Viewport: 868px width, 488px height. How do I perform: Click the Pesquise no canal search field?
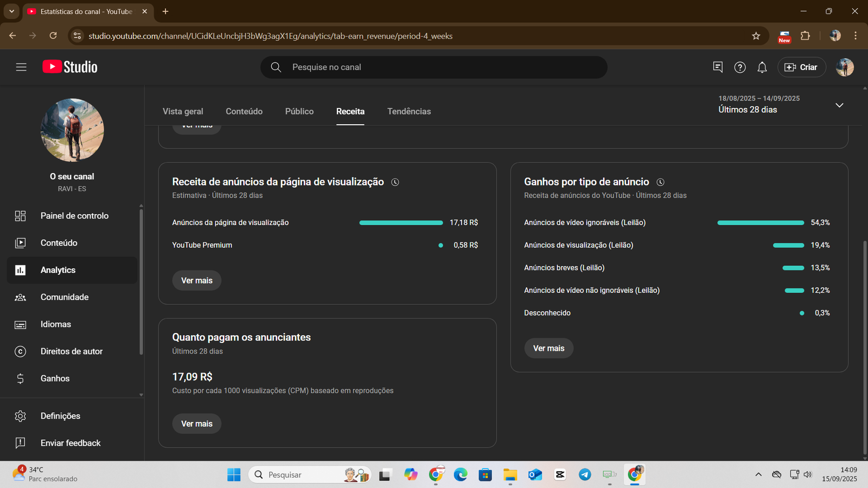434,67
